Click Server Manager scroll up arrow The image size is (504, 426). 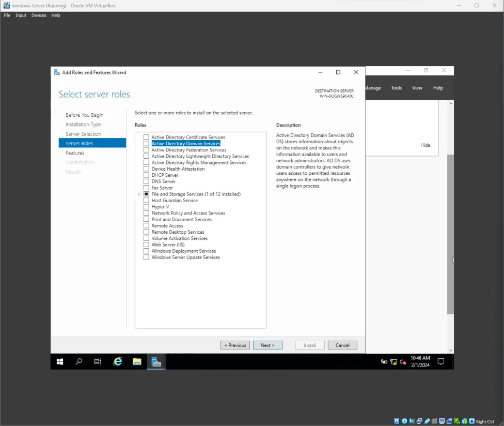click(451, 103)
